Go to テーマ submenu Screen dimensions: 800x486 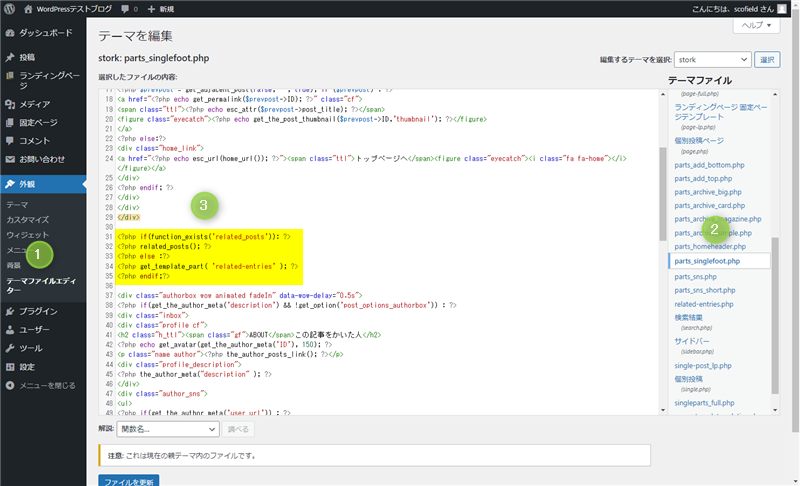coord(17,204)
